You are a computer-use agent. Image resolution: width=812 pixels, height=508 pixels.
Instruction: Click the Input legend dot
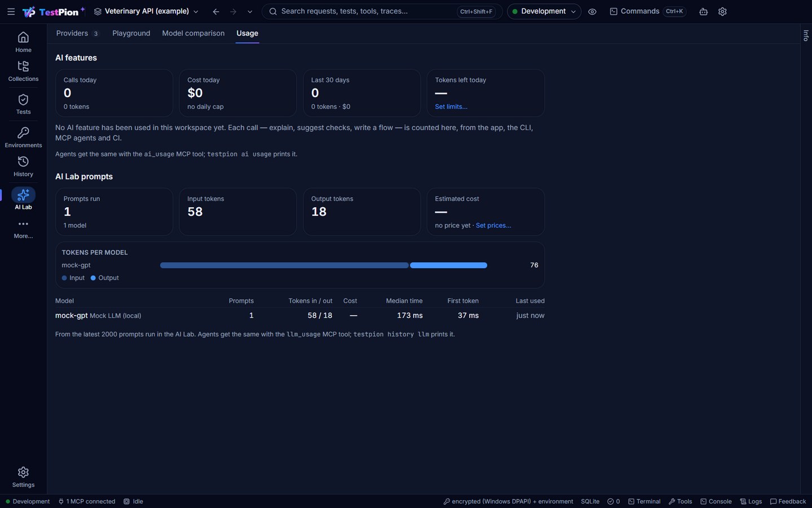64,278
